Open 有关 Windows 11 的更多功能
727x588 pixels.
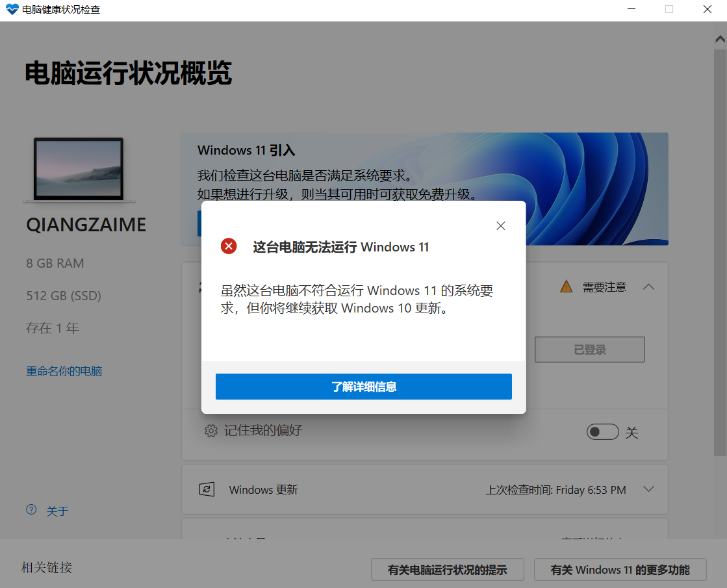[620, 570]
